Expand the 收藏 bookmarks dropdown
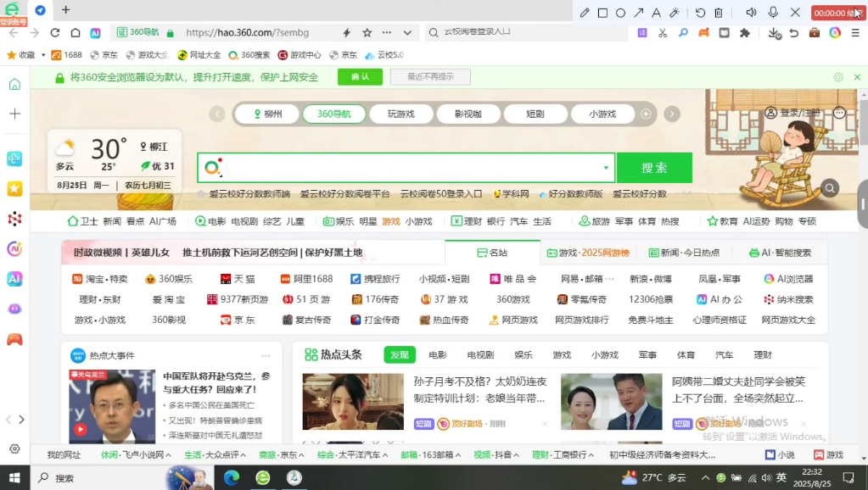Viewport: 868px width, 490px height. [43, 55]
